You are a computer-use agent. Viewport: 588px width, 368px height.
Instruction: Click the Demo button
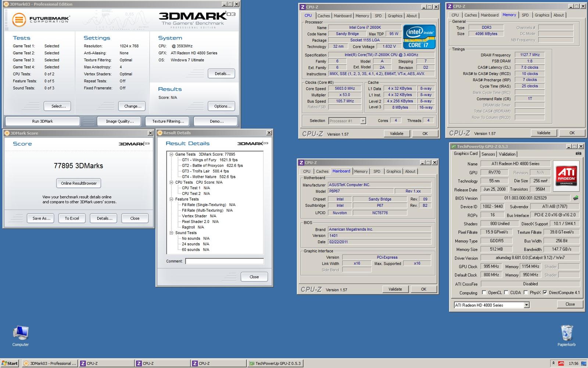coord(216,121)
